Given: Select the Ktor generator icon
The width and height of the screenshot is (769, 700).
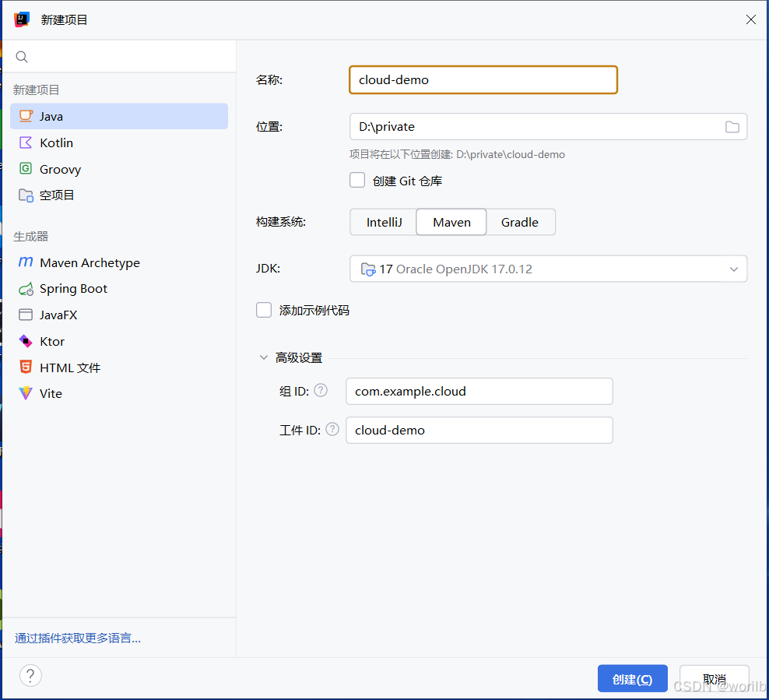Looking at the screenshot, I should [x=26, y=341].
